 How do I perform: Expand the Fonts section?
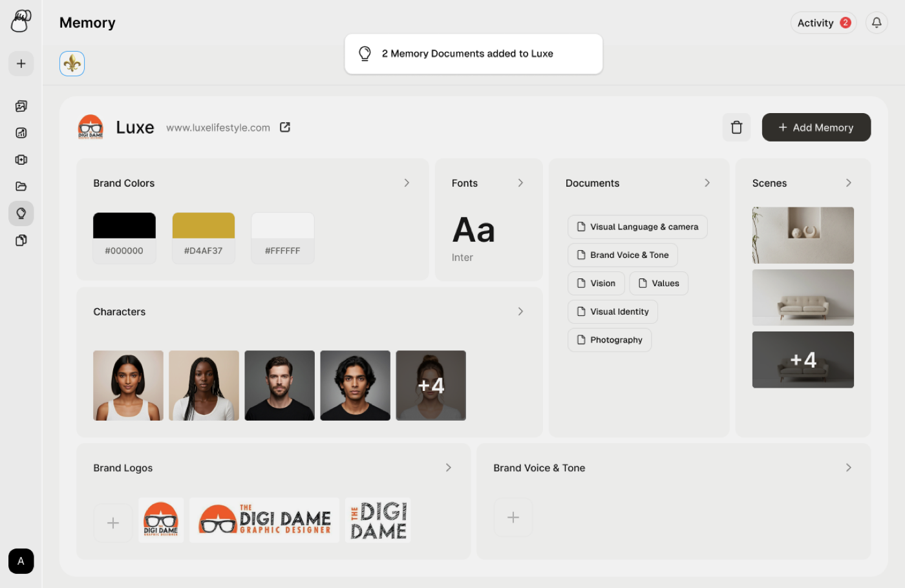520,183
